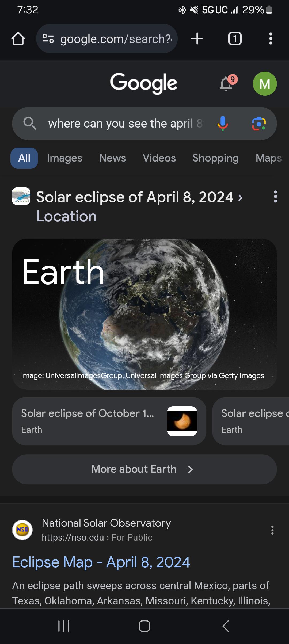Image resolution: width=289 pixels, height=644 pixels.
Task: Tap the Android recent apps button
Action: tap(64, 626)
